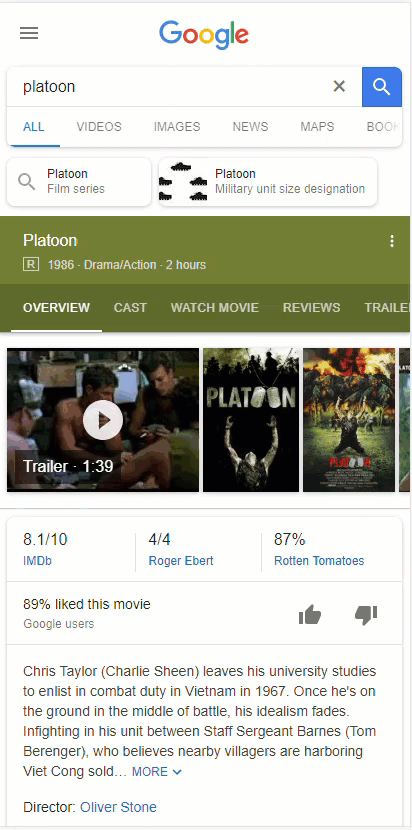Give the movie a thumbs down
The width and height of the screenshot is (412, 830).
pos(366,615)
